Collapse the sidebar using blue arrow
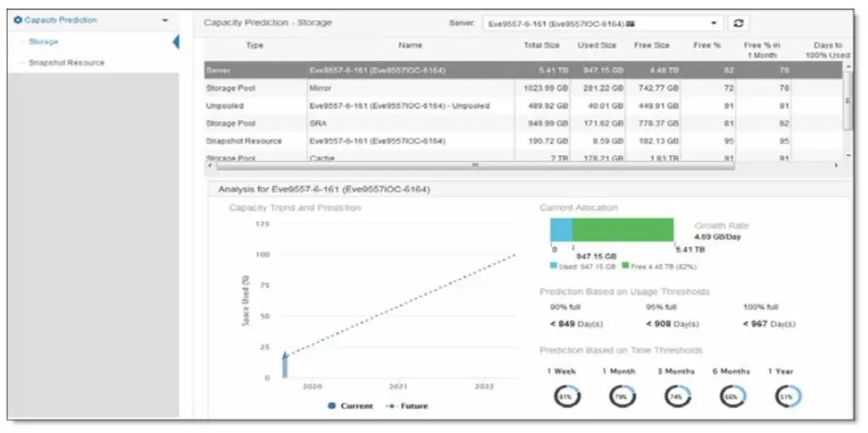This screenshot has width=868, height=433. click(176, 42)
